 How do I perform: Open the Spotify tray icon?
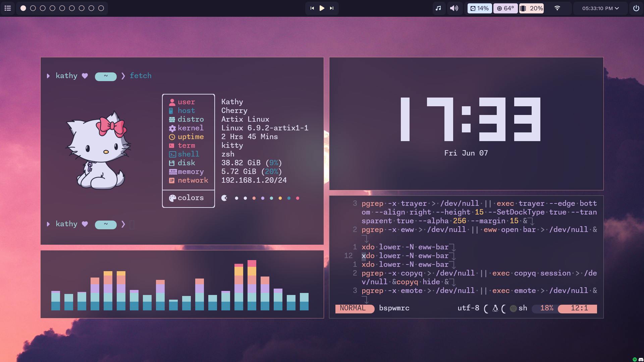(635, 359)
